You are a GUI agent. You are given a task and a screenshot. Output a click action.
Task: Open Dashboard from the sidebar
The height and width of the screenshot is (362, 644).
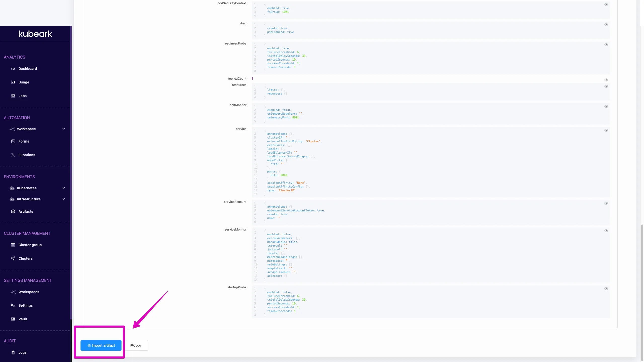coord(27,69)
